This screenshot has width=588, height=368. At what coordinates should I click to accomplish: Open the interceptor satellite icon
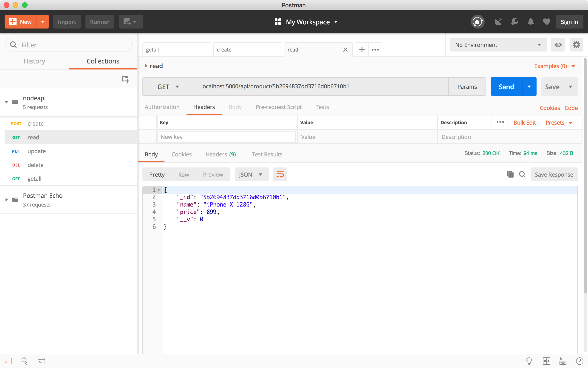tap(498, 22)
